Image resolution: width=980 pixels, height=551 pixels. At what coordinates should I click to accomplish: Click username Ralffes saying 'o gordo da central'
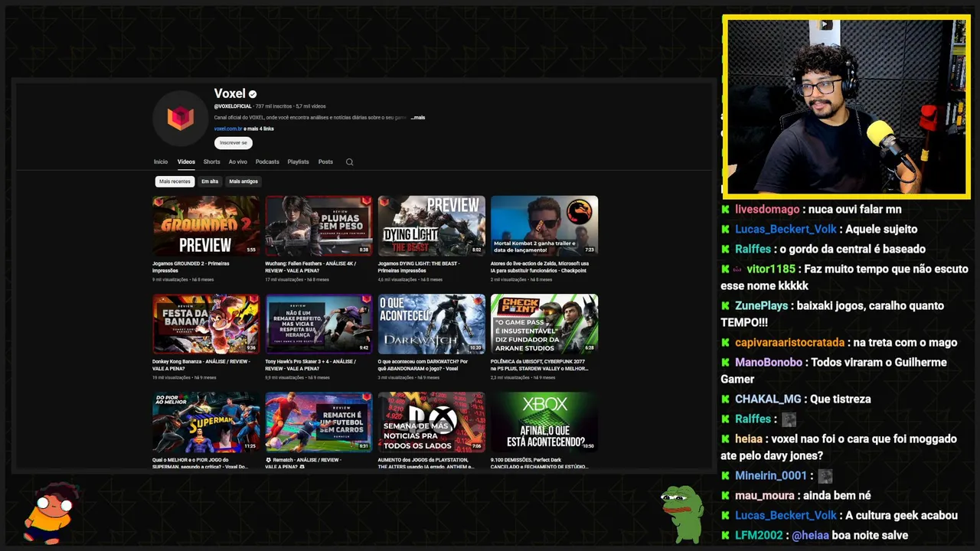[x=753, y=249]
